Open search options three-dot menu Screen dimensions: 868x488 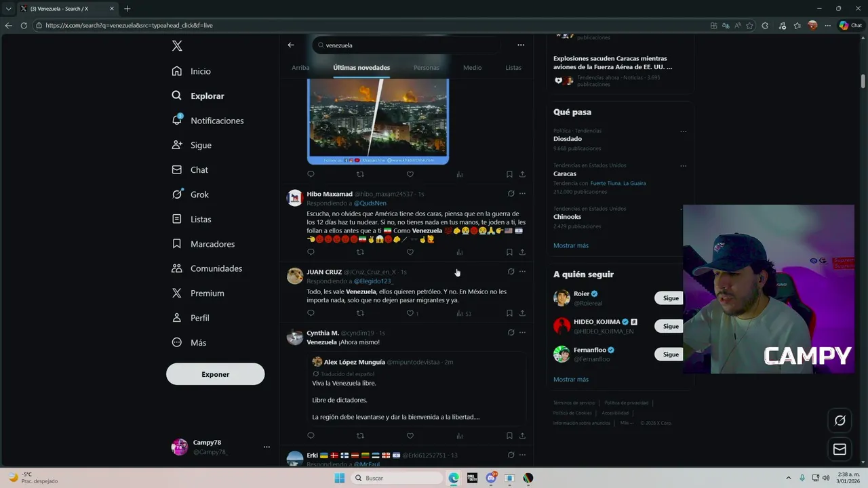pos(521,45)
